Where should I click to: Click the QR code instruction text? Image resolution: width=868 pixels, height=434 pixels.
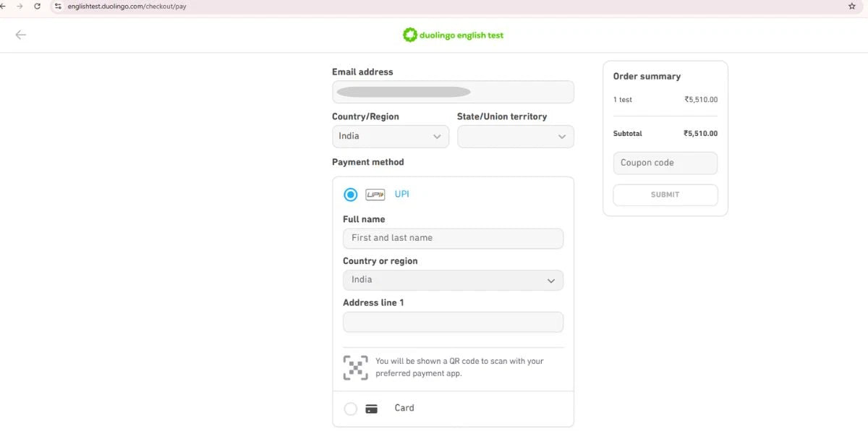pyautogui.click(x=459, y=367)
